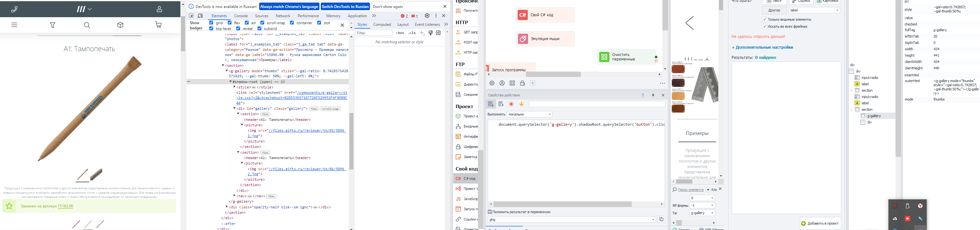This screenshot has width=980, height=230.
Task: Open the Performance tab in DevTools
Action: [x=308, y=16]
